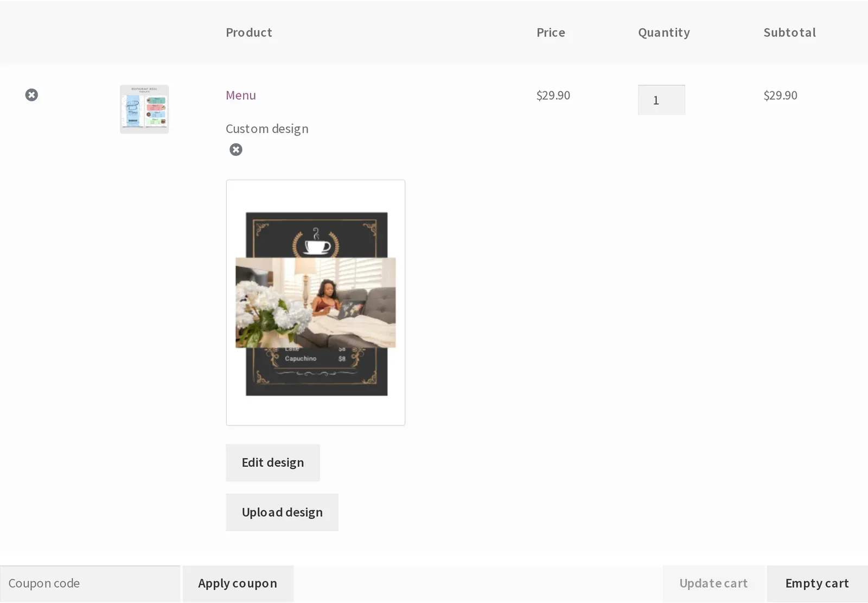Click the Product column header
This screenshot has height=603, width=868.
[249, 33]
